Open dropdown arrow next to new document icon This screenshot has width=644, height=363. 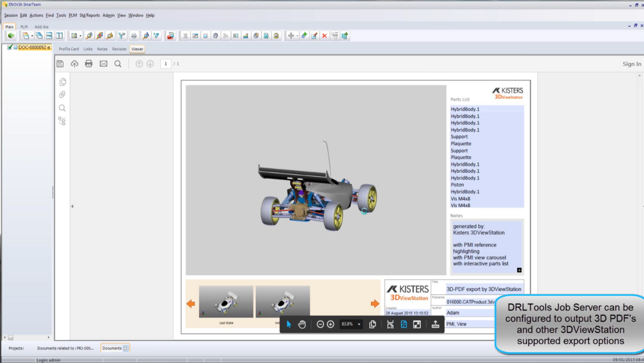pyautogui.click(x=32, y=36)
